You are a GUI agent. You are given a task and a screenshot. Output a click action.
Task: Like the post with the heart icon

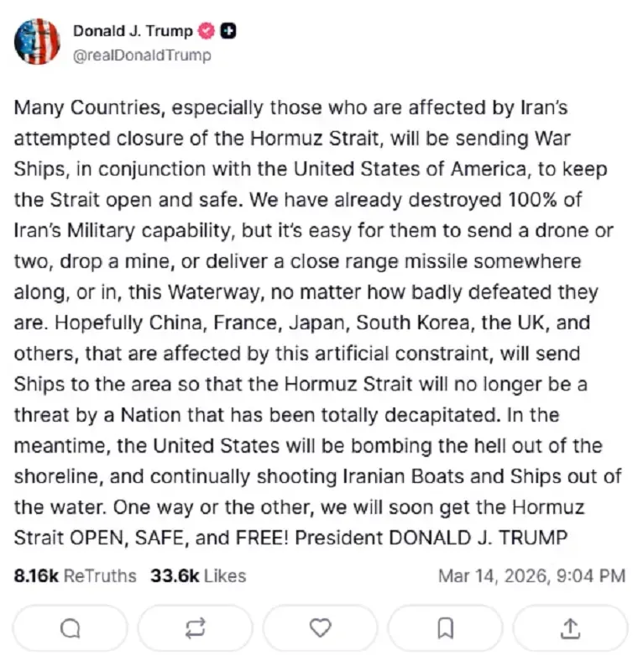click(320, 627)
